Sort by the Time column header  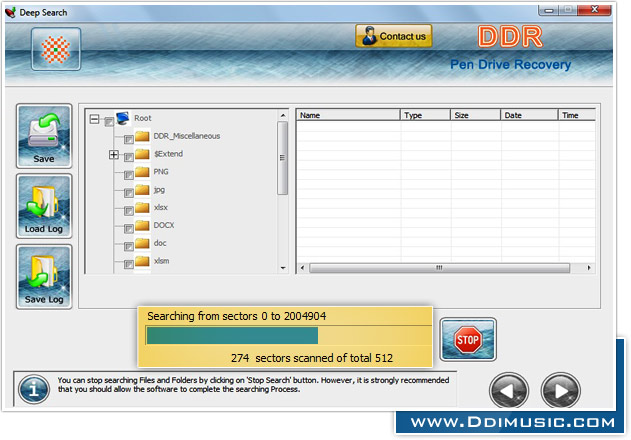pyautogui.click(x=577, y=115)
